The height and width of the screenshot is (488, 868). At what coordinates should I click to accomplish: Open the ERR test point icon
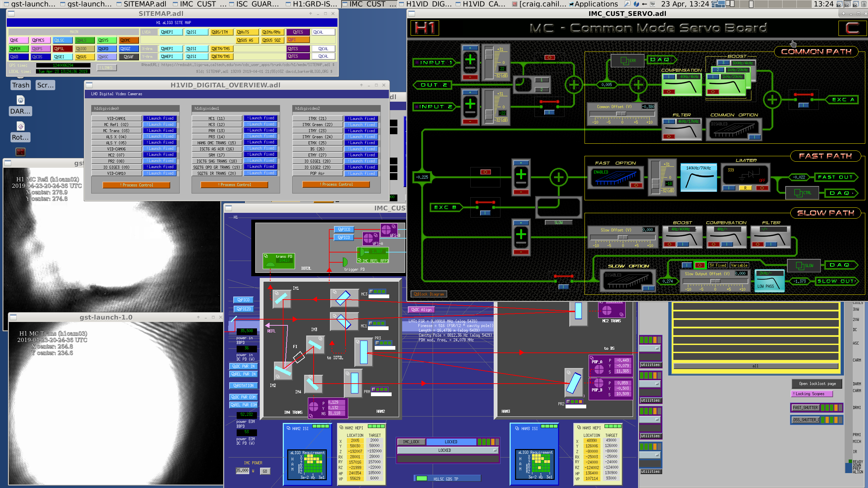point(628,61)
